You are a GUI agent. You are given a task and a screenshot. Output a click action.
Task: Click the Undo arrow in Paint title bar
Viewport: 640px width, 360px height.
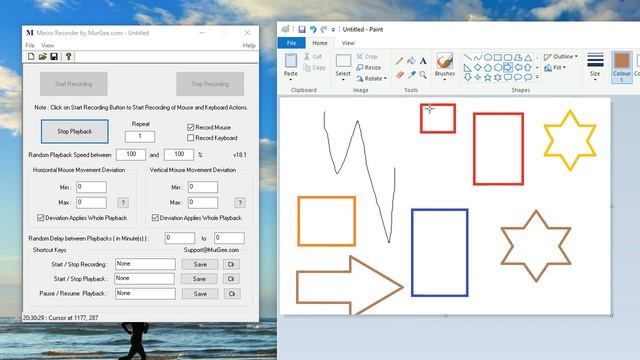point(313,29)
